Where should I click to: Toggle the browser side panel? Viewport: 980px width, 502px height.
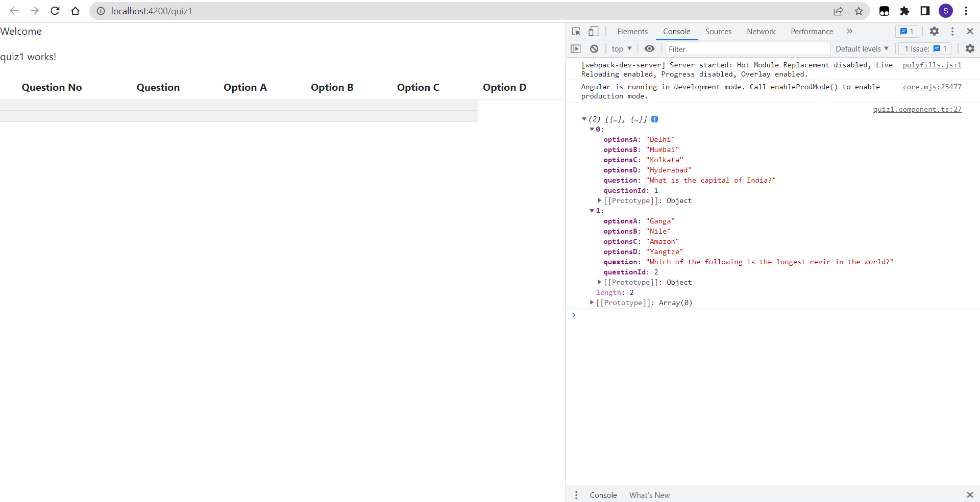click(925, 11)
